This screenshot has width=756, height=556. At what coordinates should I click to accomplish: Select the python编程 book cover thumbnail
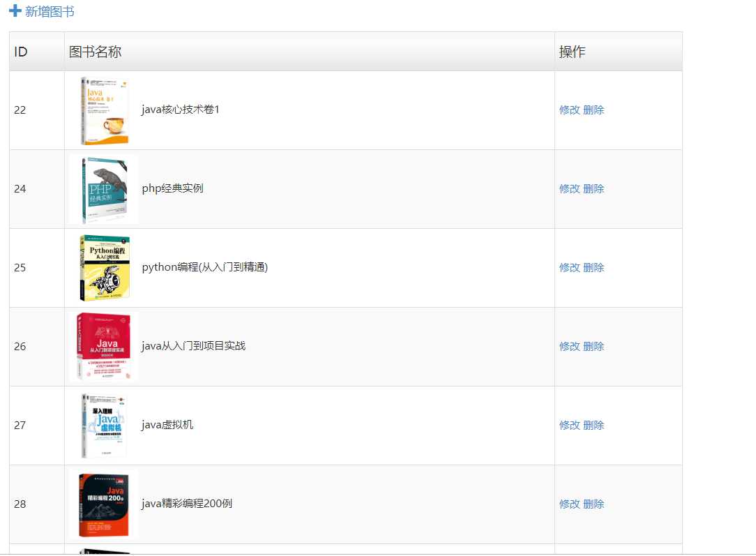point(103,268)
